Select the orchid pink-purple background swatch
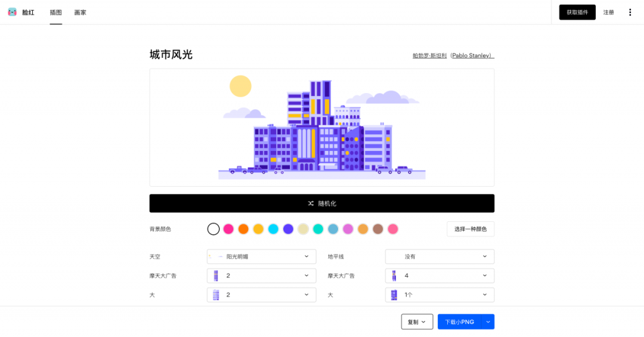Screen dimensions: 644x337 [348, 229]
